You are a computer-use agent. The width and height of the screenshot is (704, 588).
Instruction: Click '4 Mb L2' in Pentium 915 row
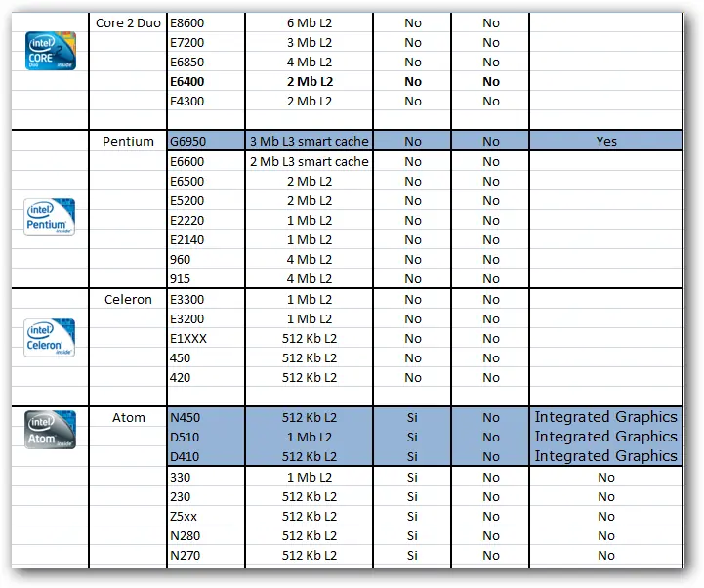tap(310, 279)
